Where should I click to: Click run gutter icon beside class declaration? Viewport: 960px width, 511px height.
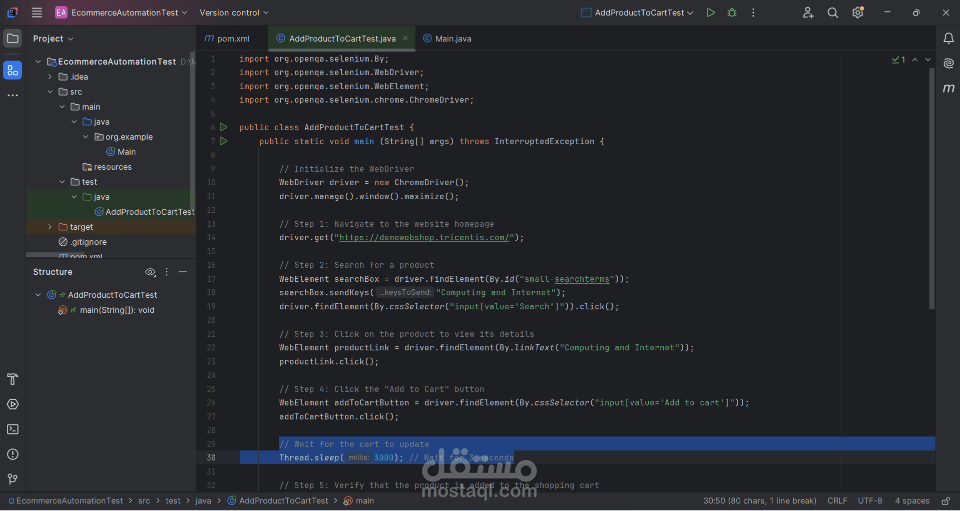tap(223, 127)
